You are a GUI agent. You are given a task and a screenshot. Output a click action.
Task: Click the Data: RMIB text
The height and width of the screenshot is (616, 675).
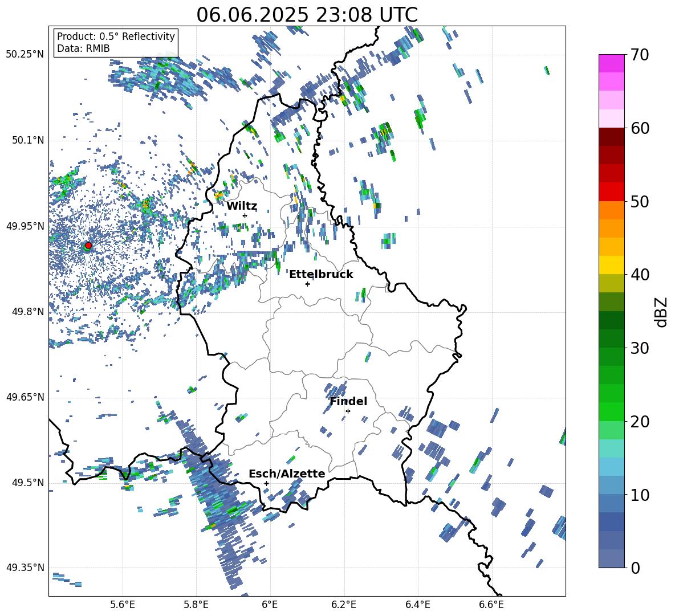click(83, 48)
